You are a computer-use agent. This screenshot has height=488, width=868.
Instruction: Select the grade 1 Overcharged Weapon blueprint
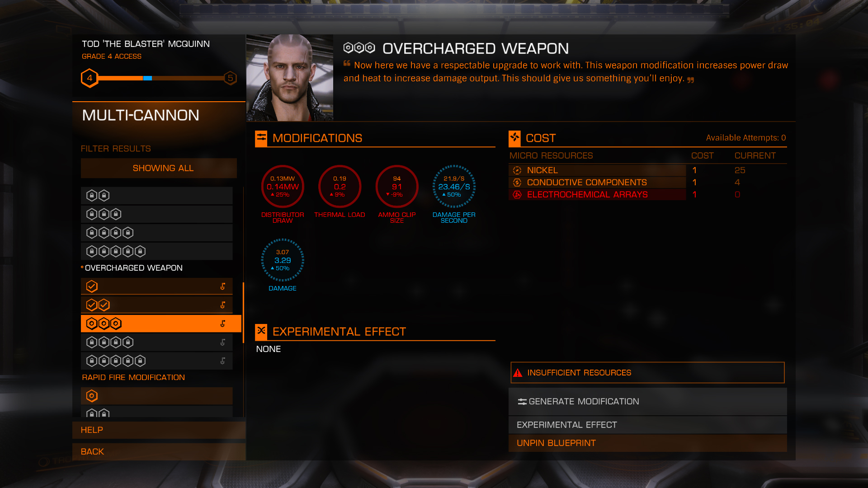pyautogui.click(x=156, y=286)
